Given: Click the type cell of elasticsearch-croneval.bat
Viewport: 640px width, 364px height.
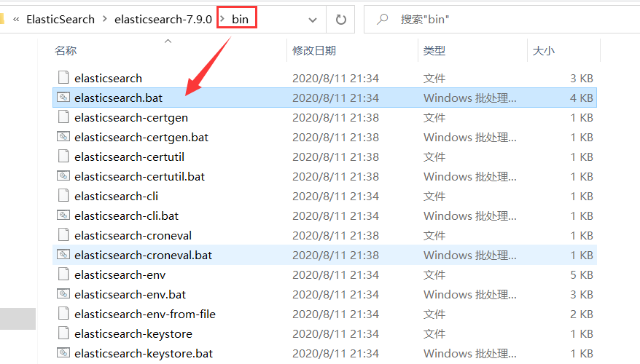Looking at the screenshot, I should coord(470,256).
